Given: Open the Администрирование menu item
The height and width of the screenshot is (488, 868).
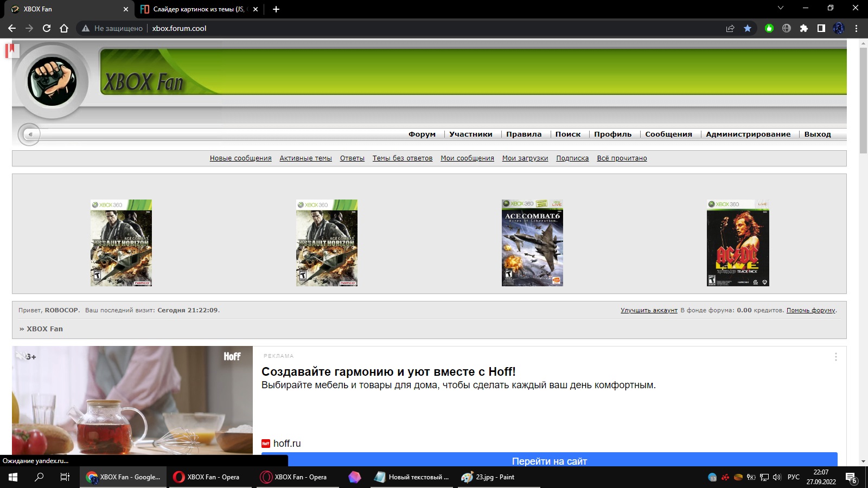Looking at the screenshot, I should pyautogui.click(x=748, y=134).
